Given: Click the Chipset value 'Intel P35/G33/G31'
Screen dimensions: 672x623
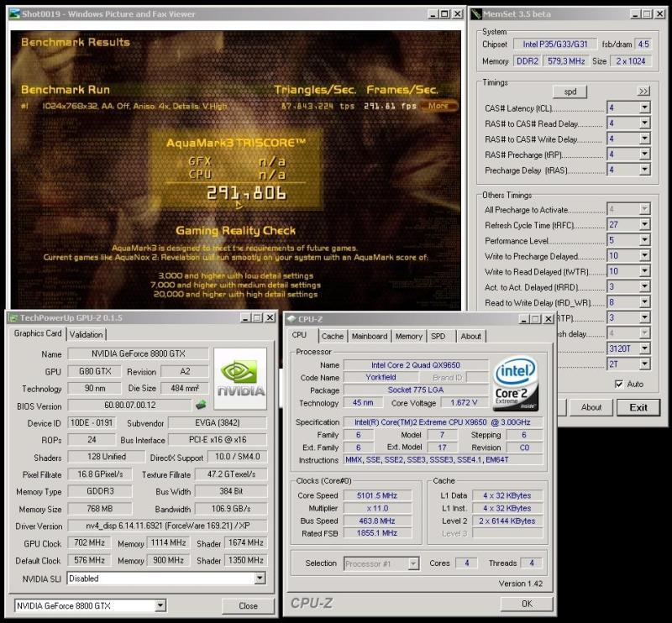Looking at the screenshot, I should pyautogui.click(x=555, y=44).
